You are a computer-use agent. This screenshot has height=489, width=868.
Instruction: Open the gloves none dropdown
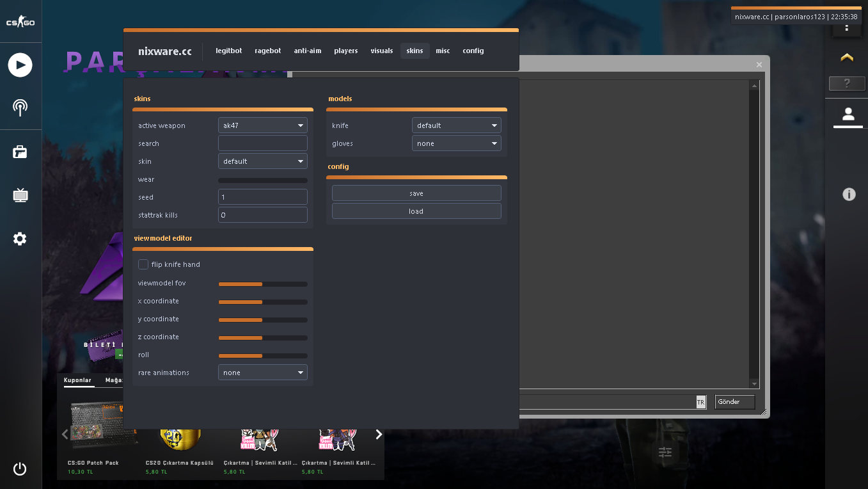(457, 143)
